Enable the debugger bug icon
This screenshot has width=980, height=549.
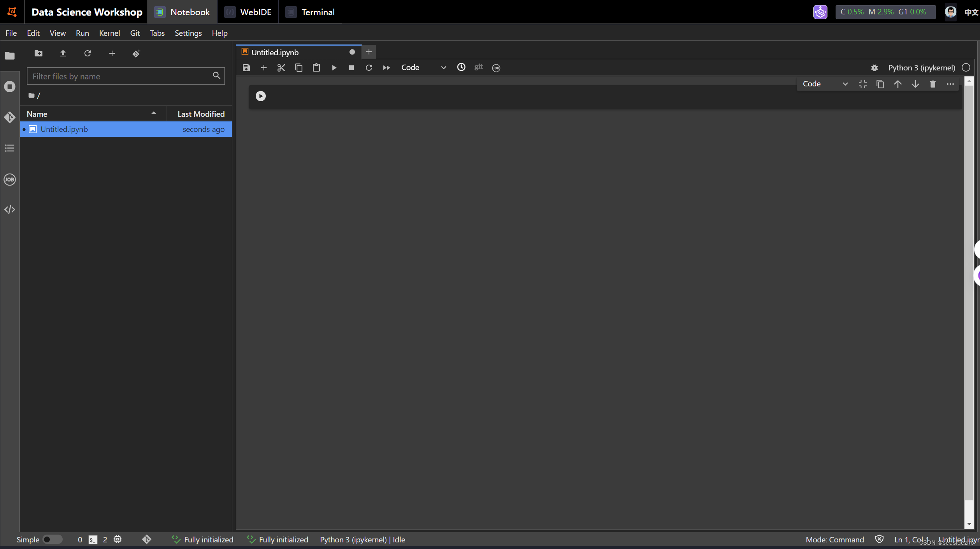[x=874, y=68]
